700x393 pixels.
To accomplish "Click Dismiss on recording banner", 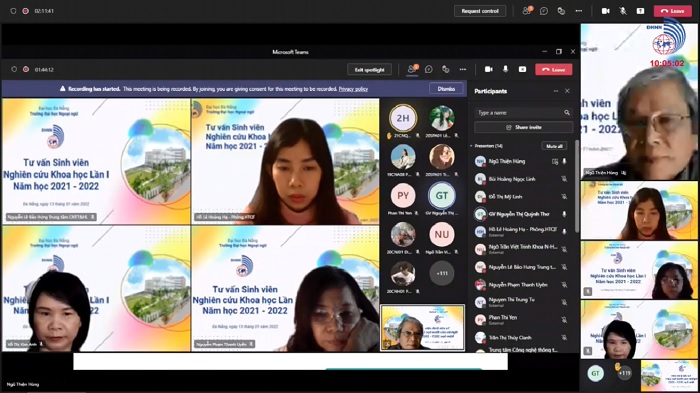I will click(446, 88).
